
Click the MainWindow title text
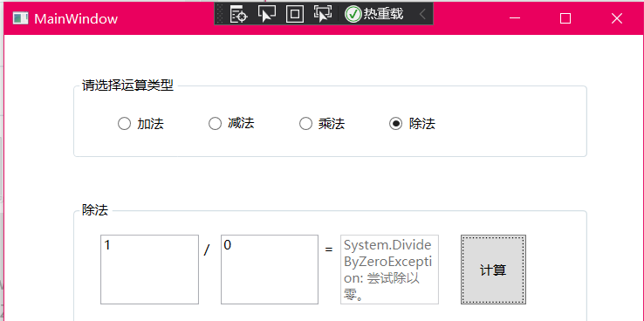pos(76,19)
